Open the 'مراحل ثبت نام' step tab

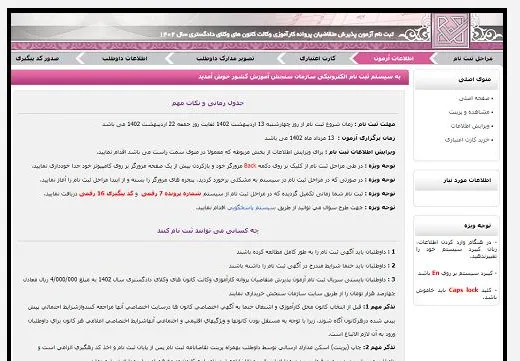472,59
